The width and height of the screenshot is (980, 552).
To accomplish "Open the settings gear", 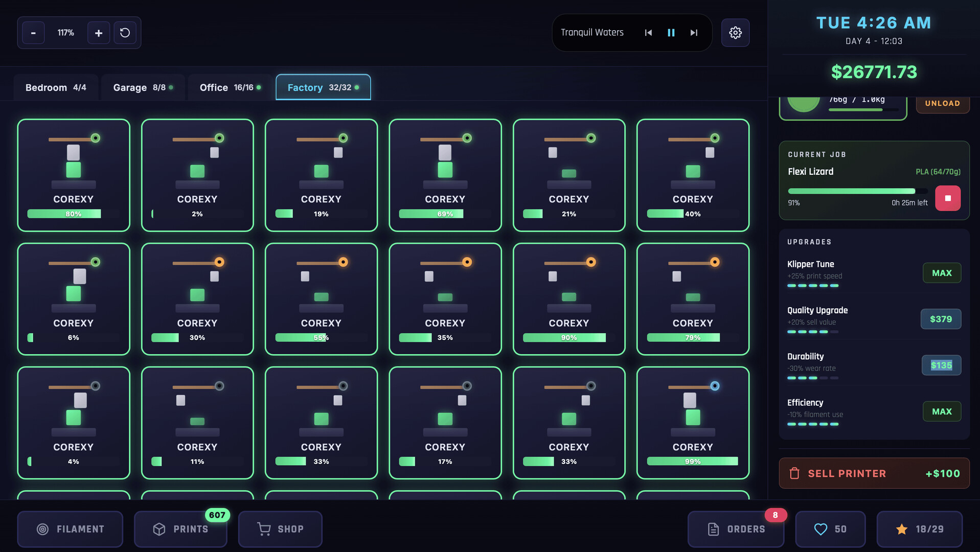I will 735,32.
